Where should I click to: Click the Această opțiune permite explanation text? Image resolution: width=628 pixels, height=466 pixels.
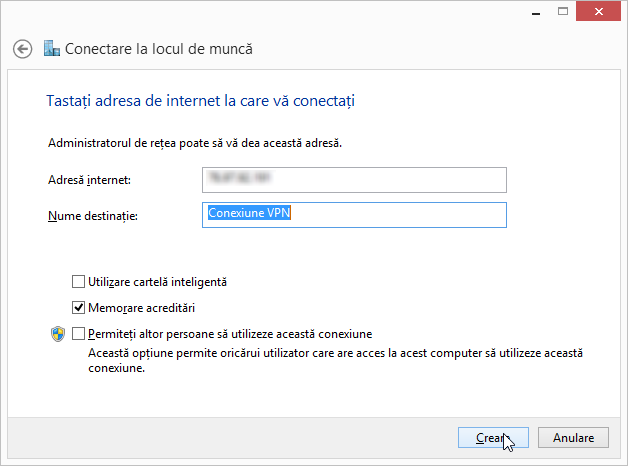[x=336, y=360]
